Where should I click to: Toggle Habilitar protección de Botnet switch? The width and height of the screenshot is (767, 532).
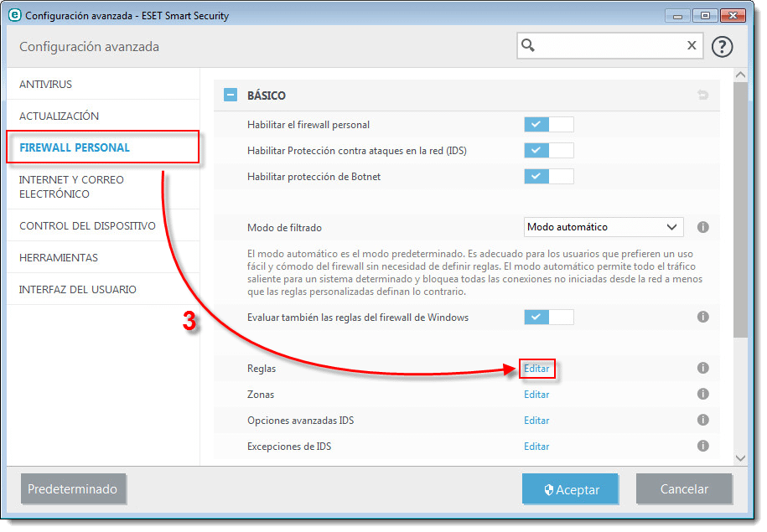point(548,177)
